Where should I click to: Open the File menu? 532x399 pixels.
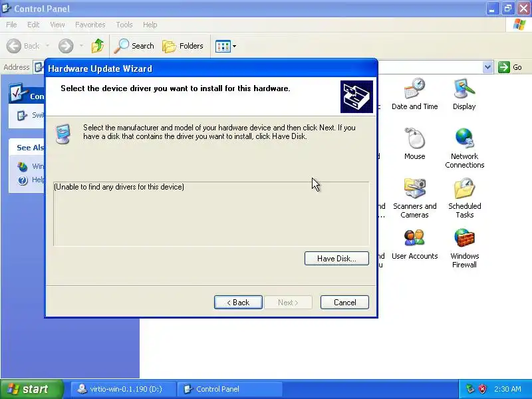(x=11, y=25)
